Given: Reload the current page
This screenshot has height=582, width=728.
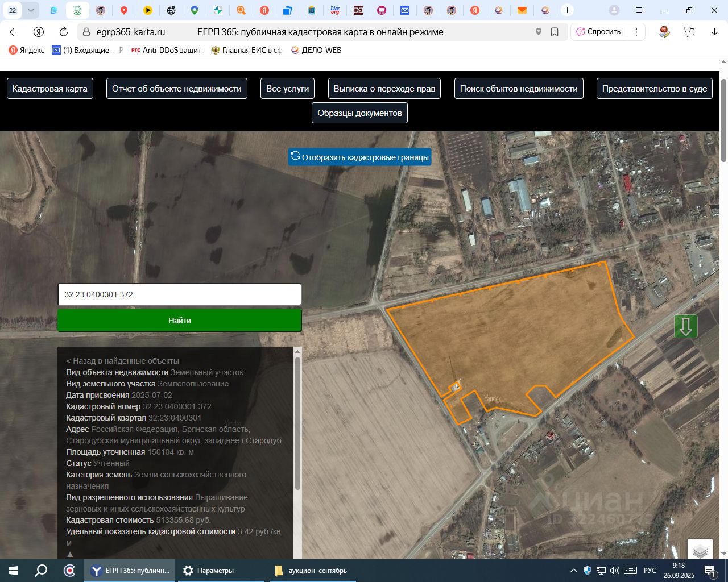Looking at the screenshot, I should (x=64, y=32).
